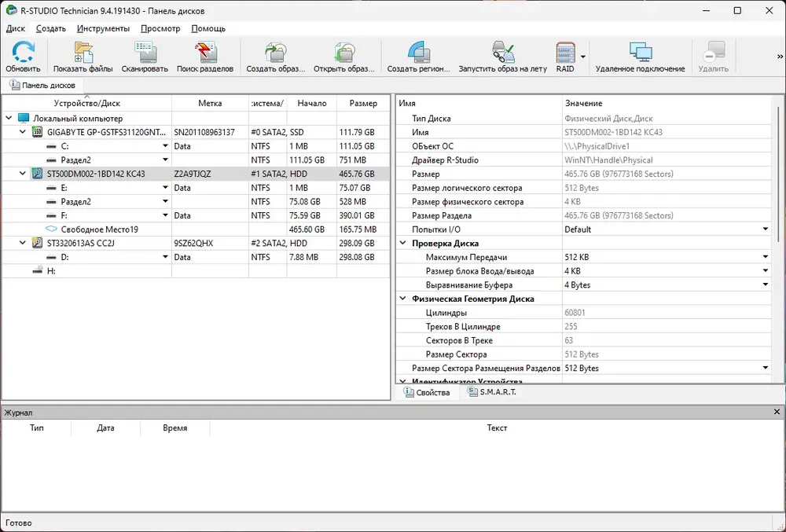Close the Журнал panel
The width and height of the screenshot is (786, 532).
[x=777, y=412]
